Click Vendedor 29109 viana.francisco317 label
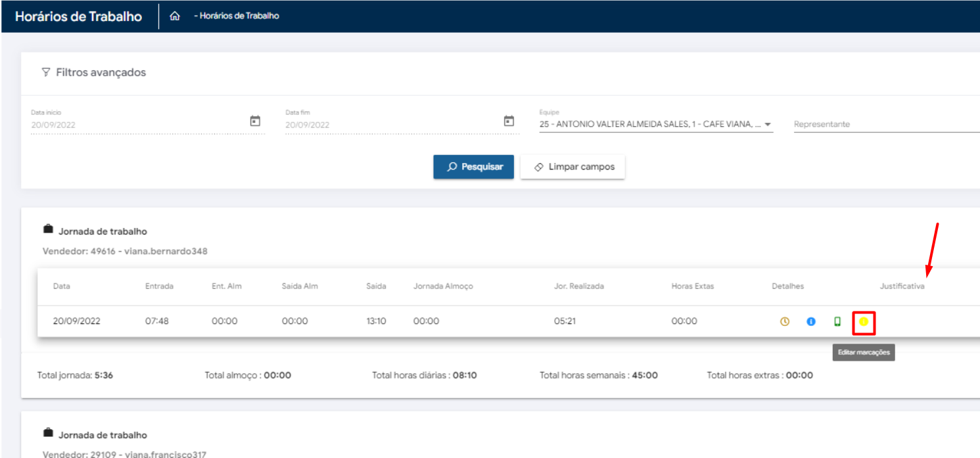Screen dimensions: 980x458 (125, 454)
